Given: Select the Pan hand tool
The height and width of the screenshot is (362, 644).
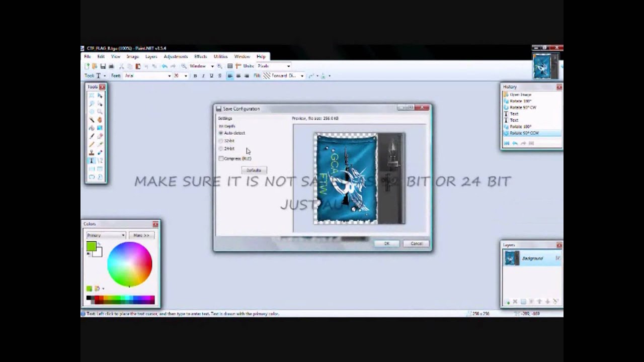Looking at the screenshot, I should [x=100, y=120].
